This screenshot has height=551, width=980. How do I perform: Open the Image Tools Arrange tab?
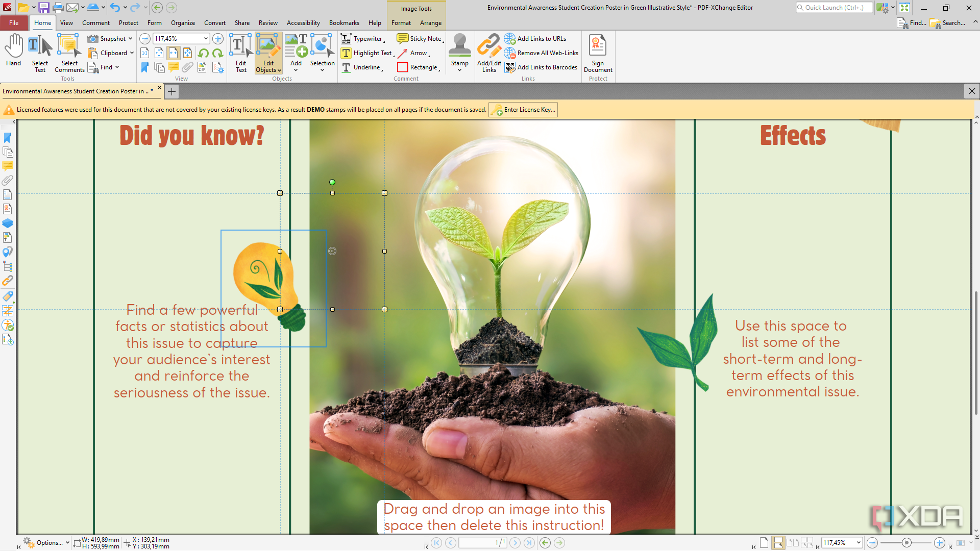pyautogui.click(x=431, y=23)
